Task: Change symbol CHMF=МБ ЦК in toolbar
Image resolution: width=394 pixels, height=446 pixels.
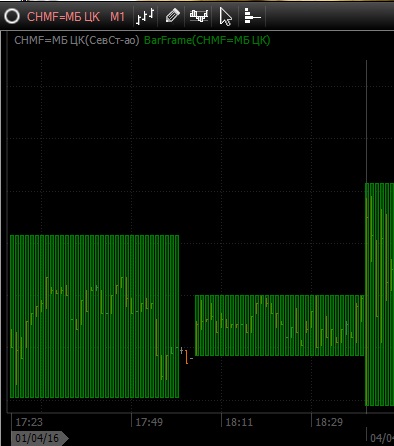Action: click(63, 17)
